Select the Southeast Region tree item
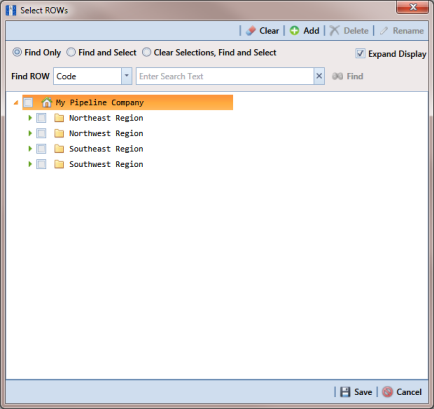Screen dimensions: 434x409 click(x=106, y=149)
